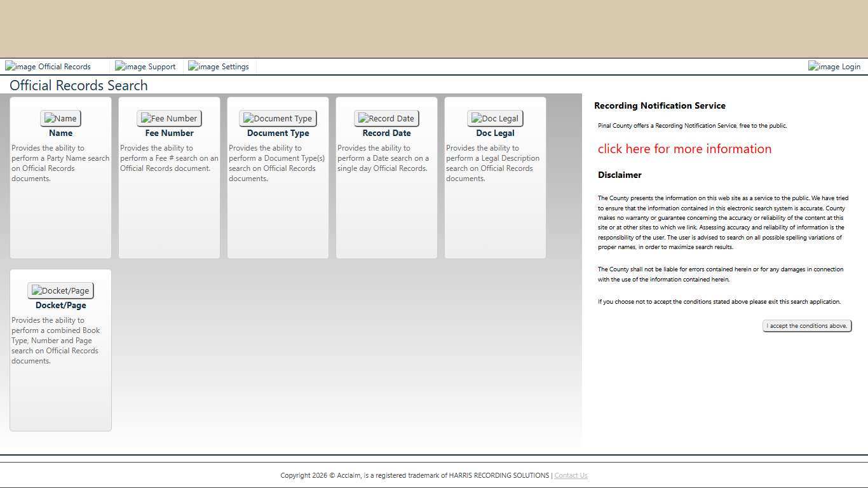The image size is (868, 488).
Task: Open the Settings menu
Action: 219,67
